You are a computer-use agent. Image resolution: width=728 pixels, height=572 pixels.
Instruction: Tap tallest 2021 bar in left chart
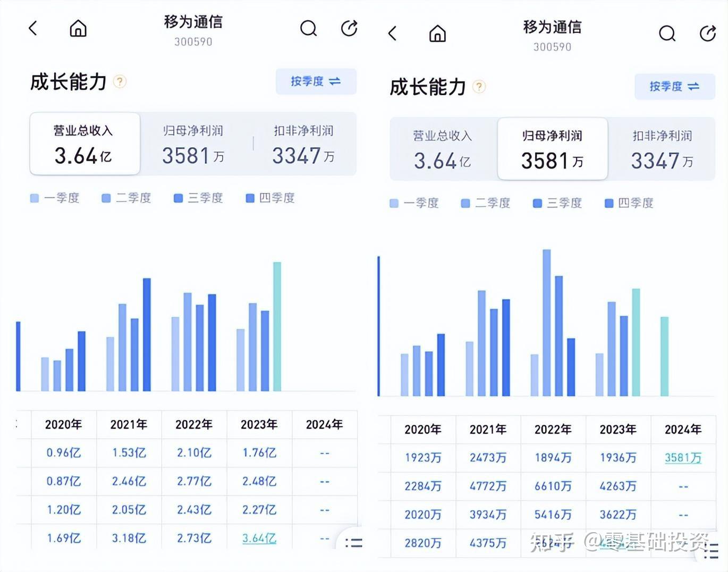tap(147, 334)
